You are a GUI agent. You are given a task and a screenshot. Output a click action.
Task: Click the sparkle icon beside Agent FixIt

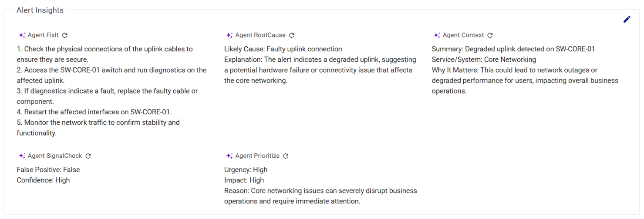(x=22, y=35)
